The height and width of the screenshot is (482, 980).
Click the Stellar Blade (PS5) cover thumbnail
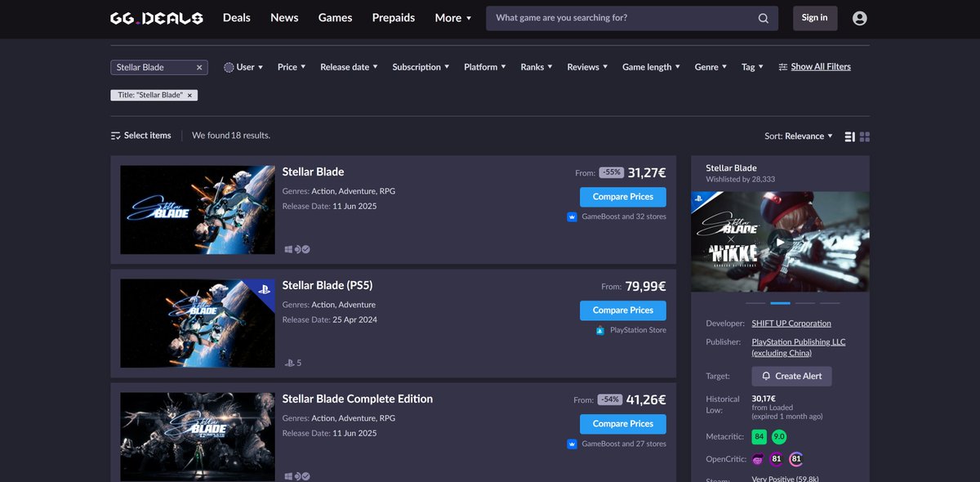[x=198, y=324]
